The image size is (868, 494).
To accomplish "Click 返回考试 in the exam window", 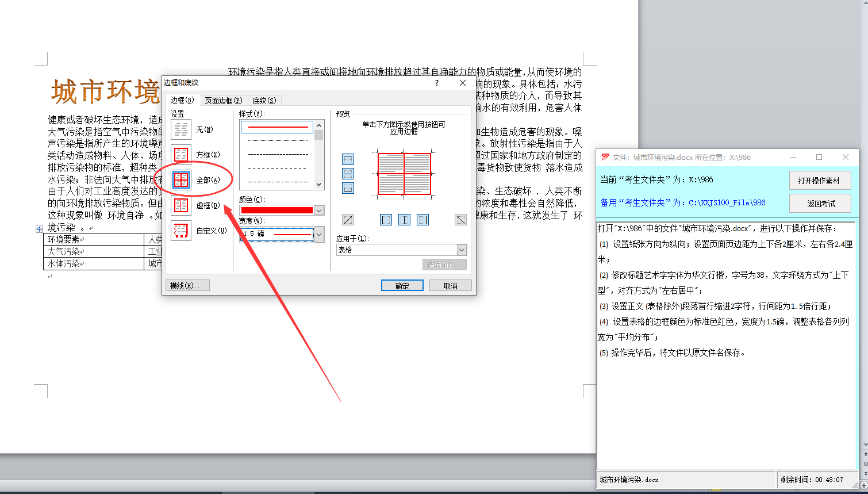I will (820, 204).
